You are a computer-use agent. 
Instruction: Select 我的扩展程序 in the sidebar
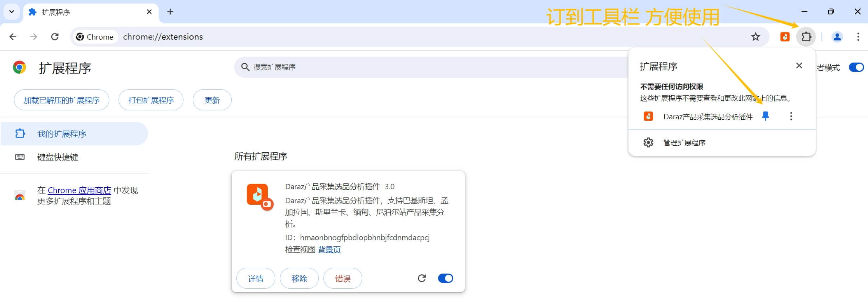(x=74, y=134)
